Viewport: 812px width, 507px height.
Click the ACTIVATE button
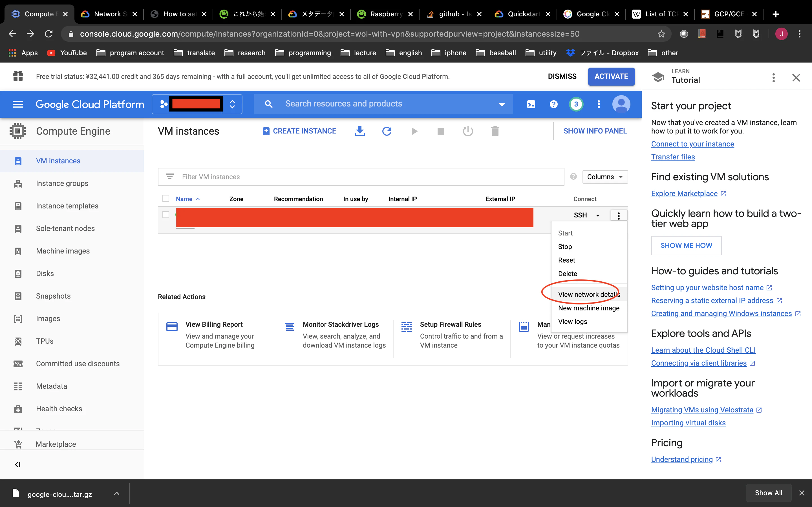point(611,76)
